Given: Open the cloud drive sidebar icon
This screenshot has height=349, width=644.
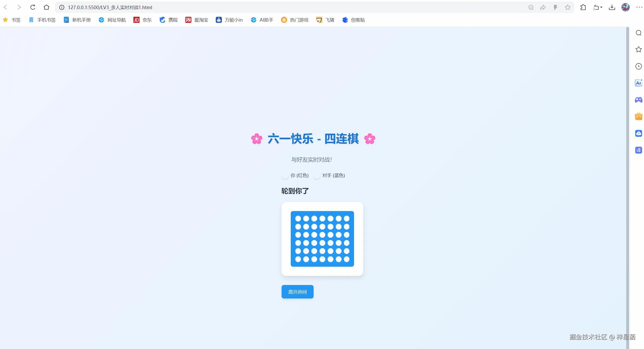Looking at the screenshot, I should click(x=638, y=133).
